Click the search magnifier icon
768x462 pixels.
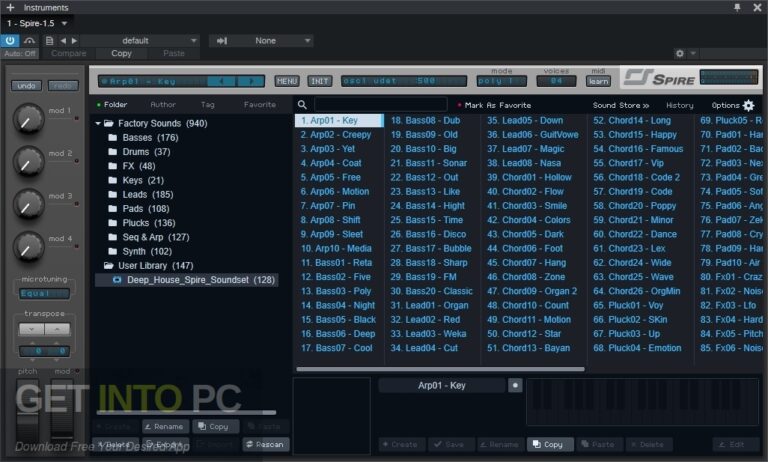click(302, 104)
